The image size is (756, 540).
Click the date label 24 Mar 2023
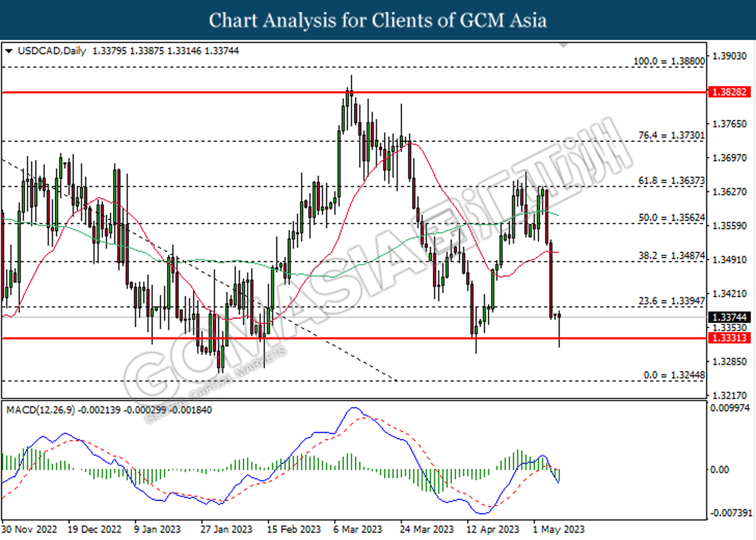[x=427, y=529]
